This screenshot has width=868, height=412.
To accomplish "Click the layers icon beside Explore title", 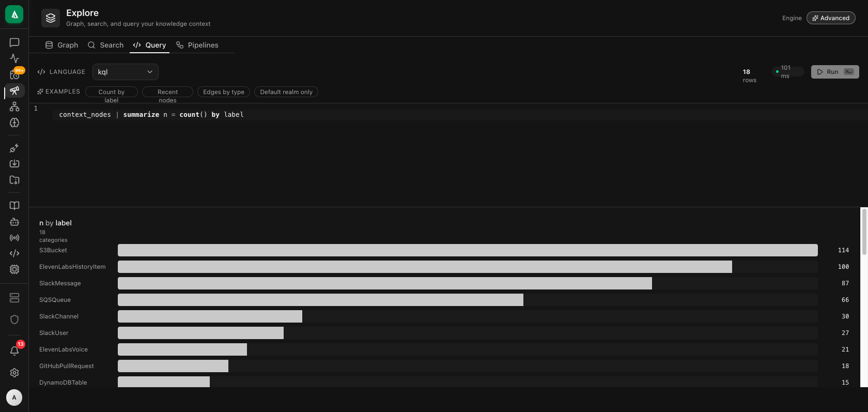I will click(x=51, y=18).
